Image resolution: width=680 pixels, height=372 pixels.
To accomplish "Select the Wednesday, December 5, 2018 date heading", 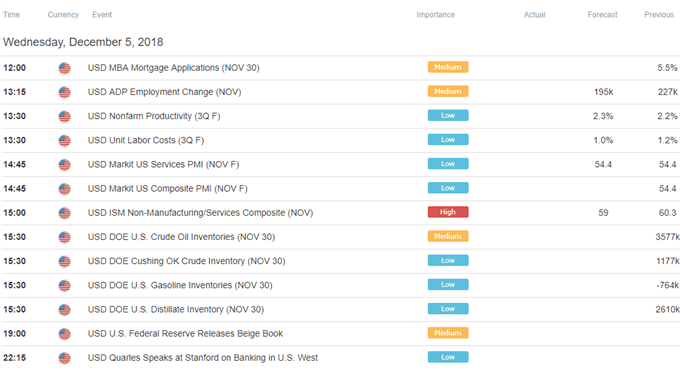I will click(83, 42).
